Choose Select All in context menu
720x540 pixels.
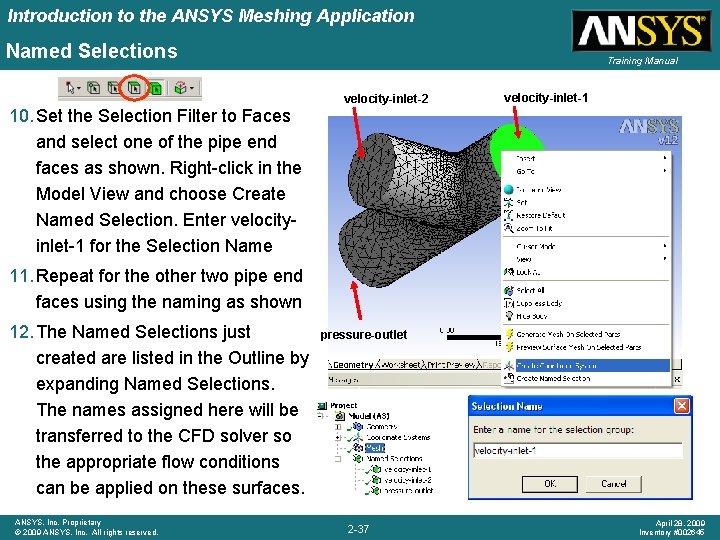[586, 290]
